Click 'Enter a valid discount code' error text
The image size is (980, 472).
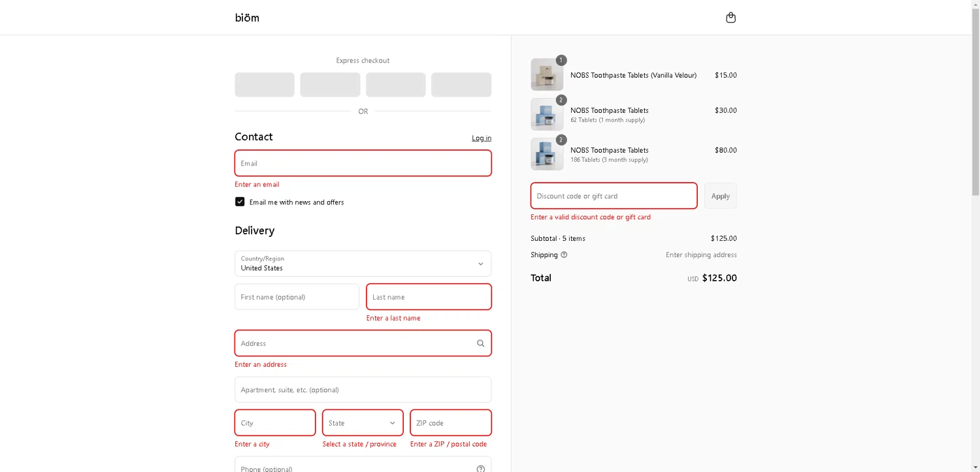pyautogui.click(x=591, y=217)
